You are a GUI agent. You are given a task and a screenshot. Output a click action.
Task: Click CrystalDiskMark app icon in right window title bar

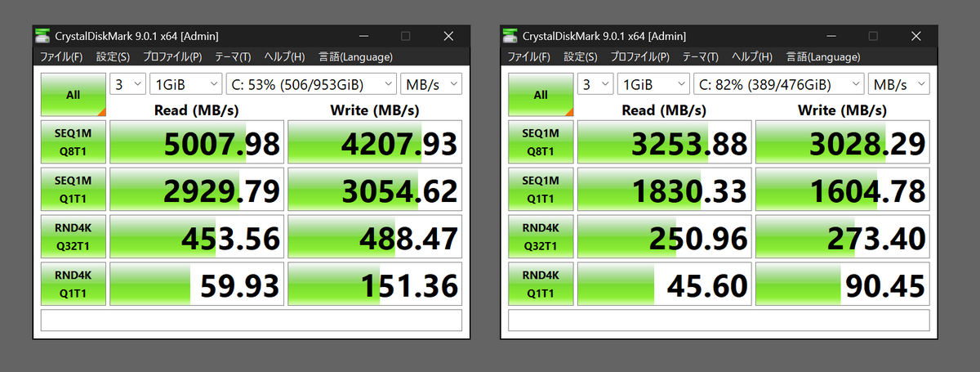[x=510, y=36]
